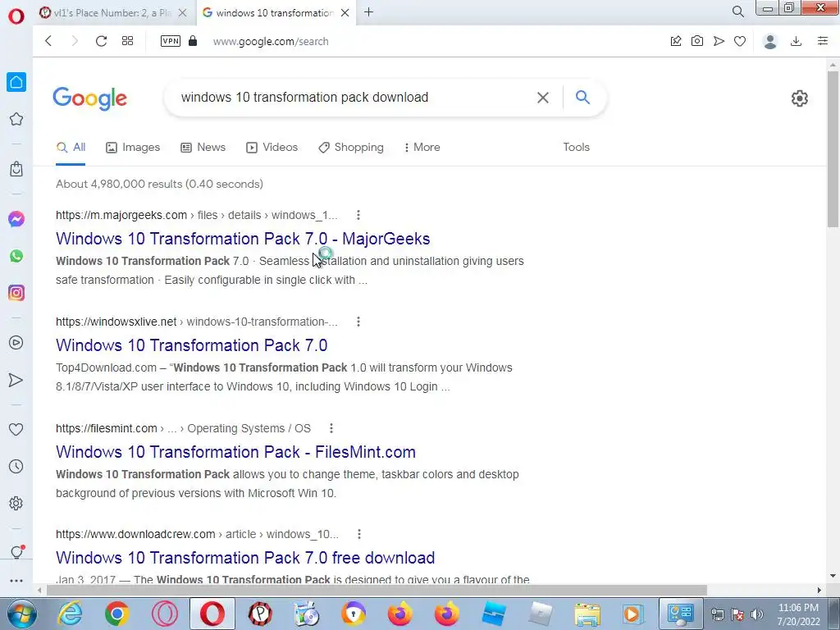Open a new tab with plus button

(368, 12)
